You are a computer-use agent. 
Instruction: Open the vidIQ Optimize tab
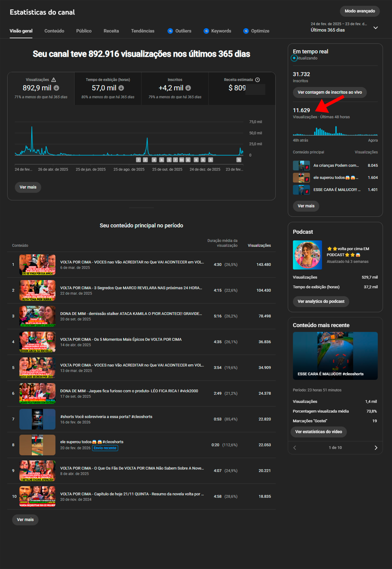pyautogui.click(x=256, y=31)
